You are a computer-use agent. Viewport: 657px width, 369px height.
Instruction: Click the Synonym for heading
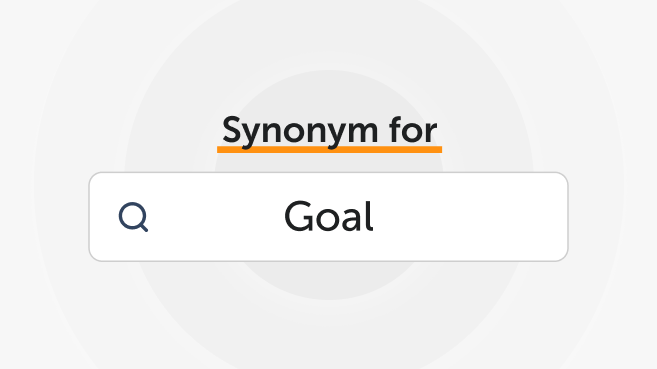coord(329,131)
